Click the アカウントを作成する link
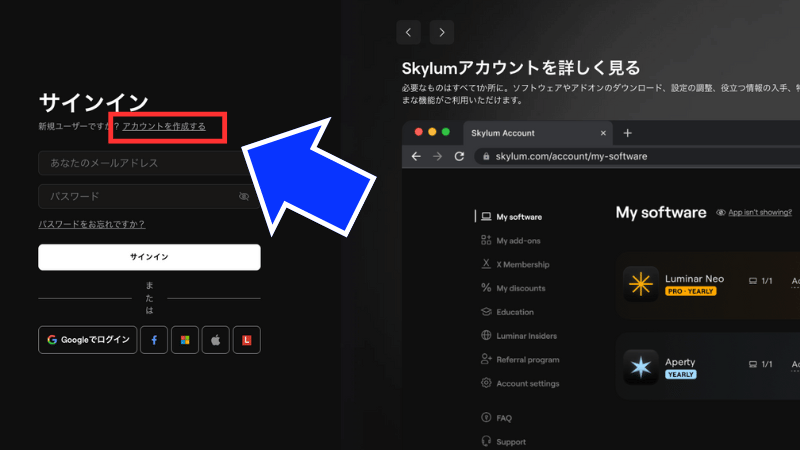 click(164, 126)
